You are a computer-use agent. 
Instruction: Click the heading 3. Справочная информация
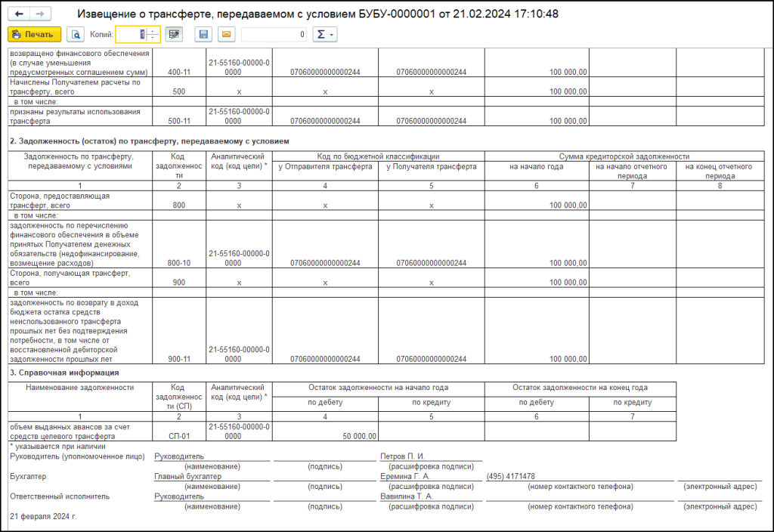click(x=54, y=373)
